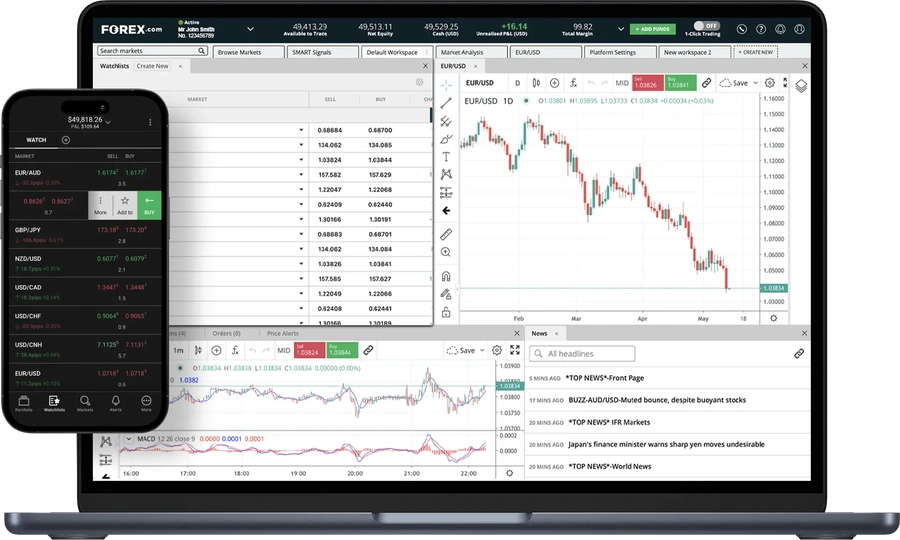Screen dimensions: 900x540
Task: Click the link icon in daily chart toolbar
Action: (707, 83)
